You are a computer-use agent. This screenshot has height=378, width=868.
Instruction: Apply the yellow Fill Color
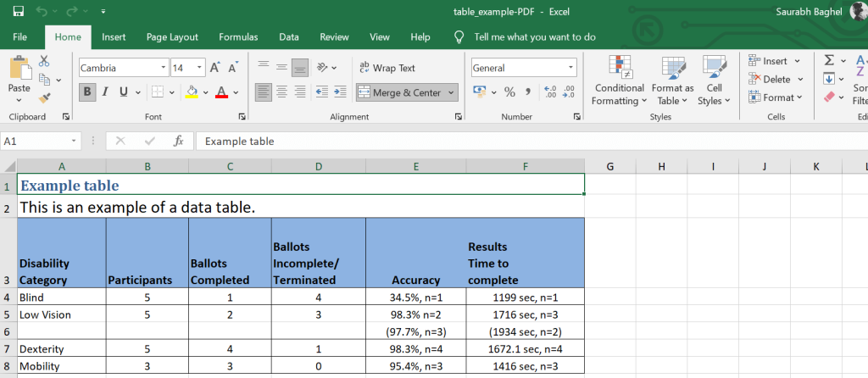(x=192, y=92)
